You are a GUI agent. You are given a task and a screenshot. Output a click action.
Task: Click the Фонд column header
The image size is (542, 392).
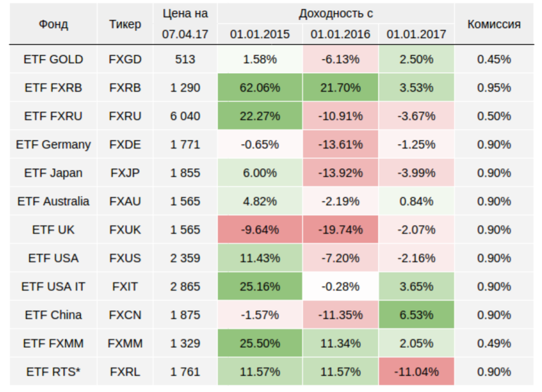[x=53, y=24]
